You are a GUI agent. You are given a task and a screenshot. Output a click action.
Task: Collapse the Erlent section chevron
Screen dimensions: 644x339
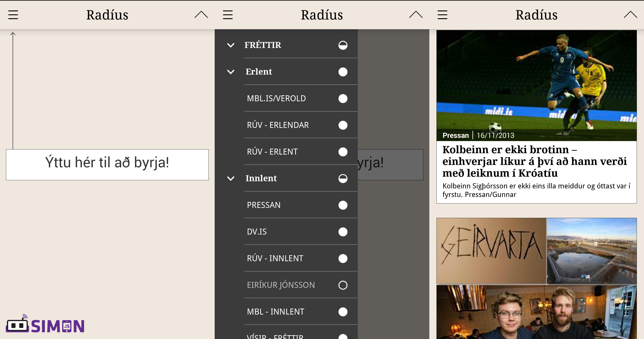231,72
